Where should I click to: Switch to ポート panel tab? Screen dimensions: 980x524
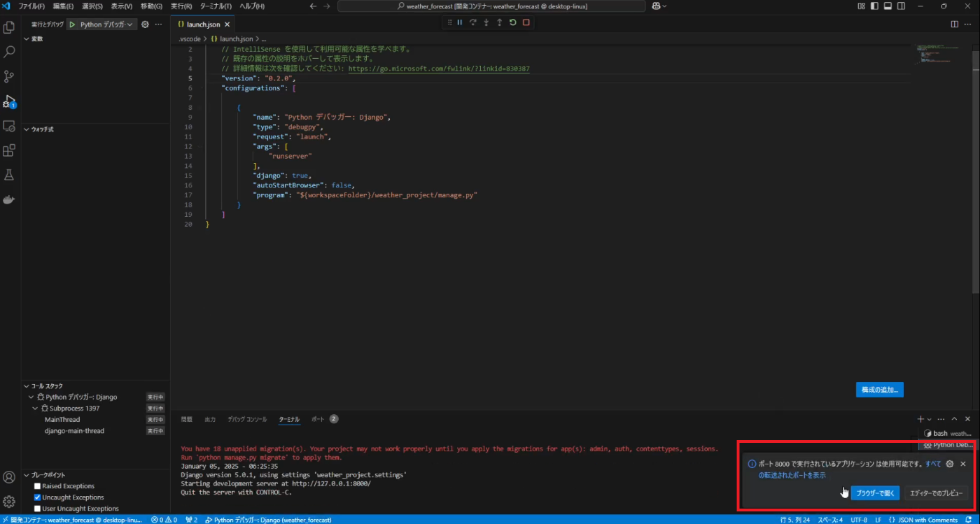pos(318,419)
